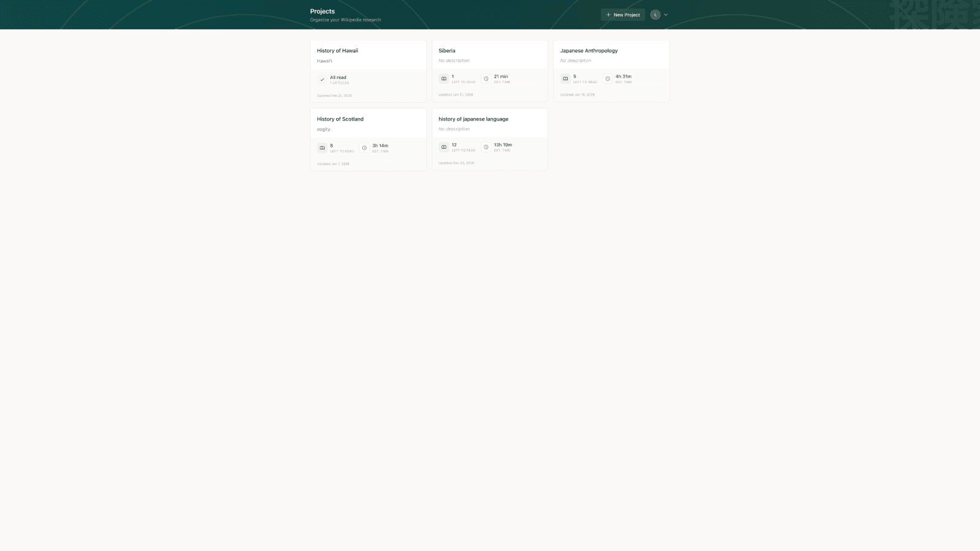Open the History of Hawaii project
980x551 pixels.
tap(368, 71)
